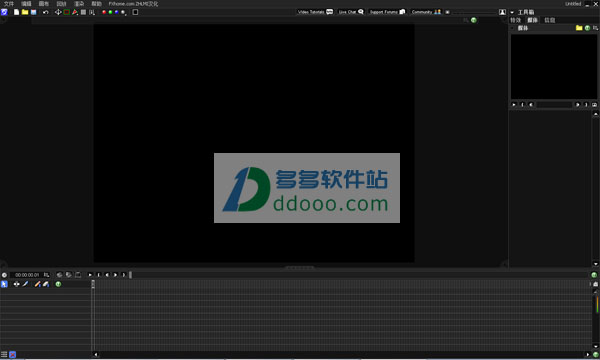Open the Community link
The width and height of the screenshot is (600, 360).
pyautogui.click(x=426, y=12)
